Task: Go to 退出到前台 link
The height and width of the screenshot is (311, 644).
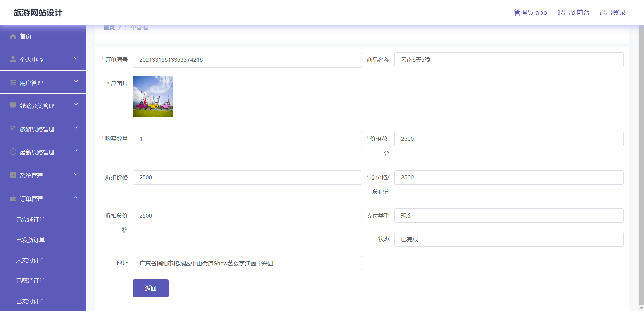Action: tap(573, 13)
